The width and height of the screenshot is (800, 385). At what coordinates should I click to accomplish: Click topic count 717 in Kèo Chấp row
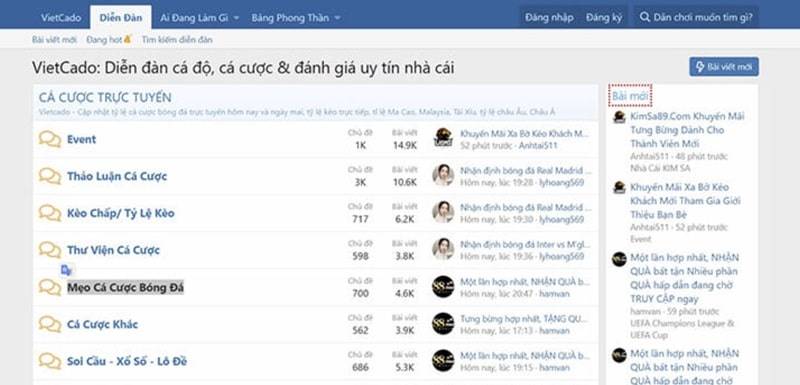click(360, 219)
